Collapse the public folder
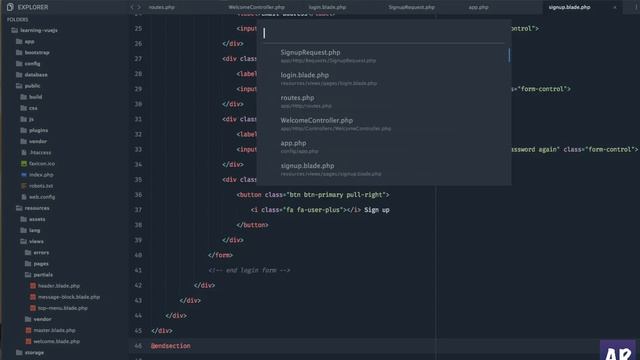This screenshot has height=360, width=640. (x=19, y=86)
